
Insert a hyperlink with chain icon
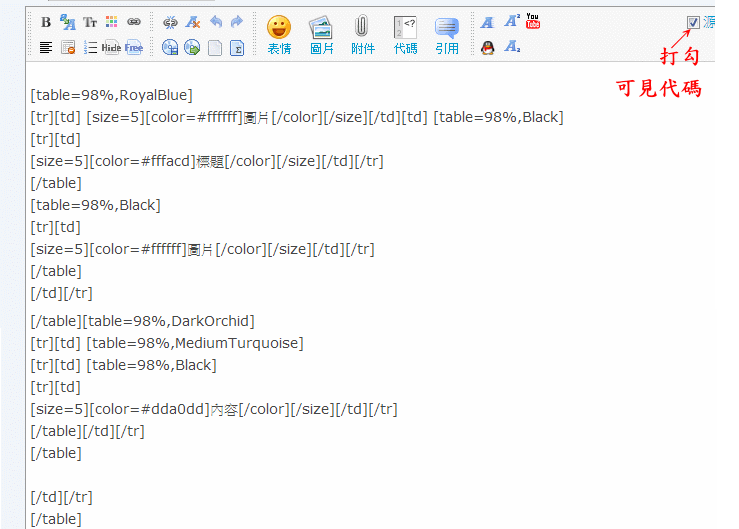click(134, 22)
